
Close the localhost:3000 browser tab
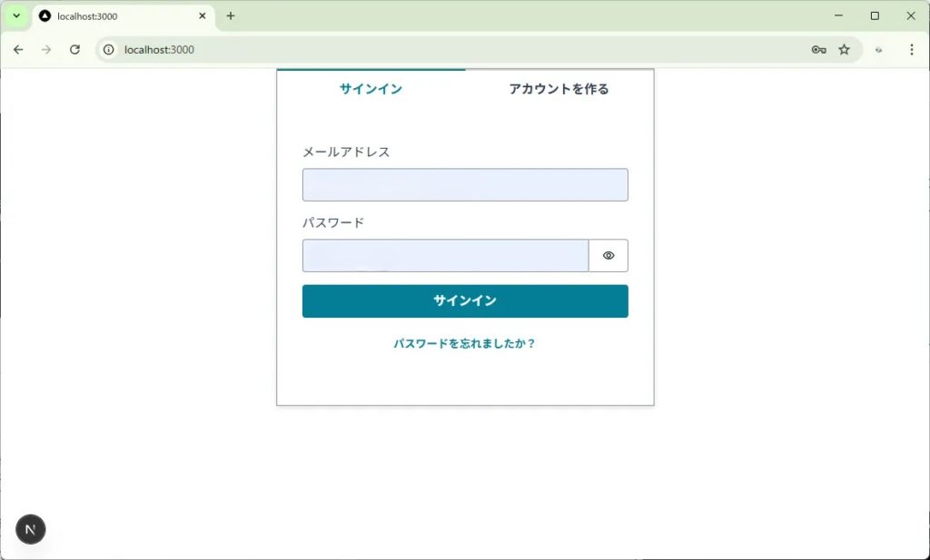(x=203, y=16)
